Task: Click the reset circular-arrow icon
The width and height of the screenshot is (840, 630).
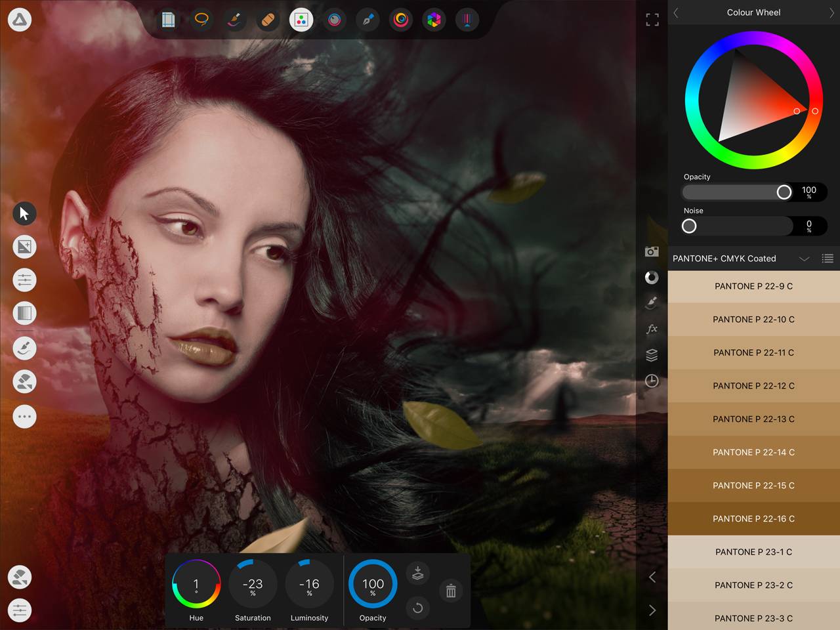Action: point(417,608)
